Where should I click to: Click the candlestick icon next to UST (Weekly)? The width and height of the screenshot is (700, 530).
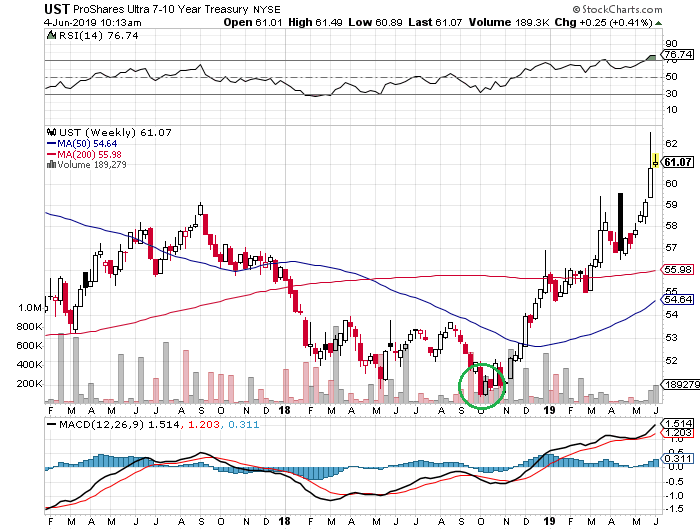coord(51,132)
